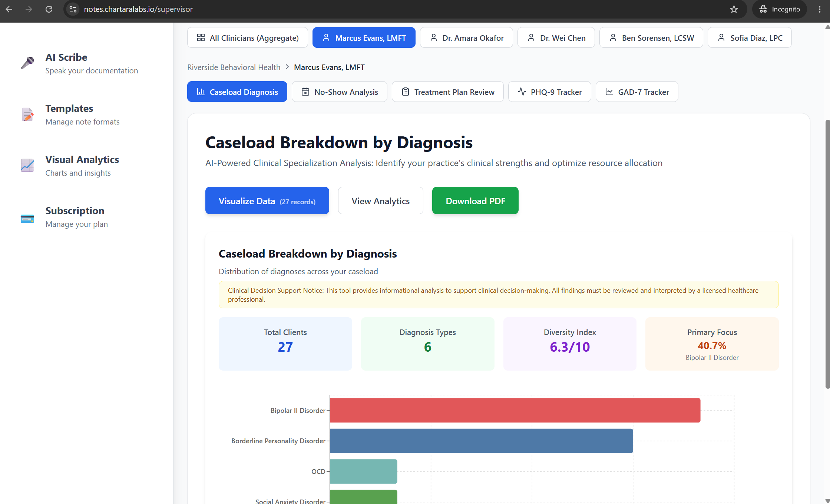
Task: Click pulse icon on PHQ-9 Tracker
Action: pos(522,92)
